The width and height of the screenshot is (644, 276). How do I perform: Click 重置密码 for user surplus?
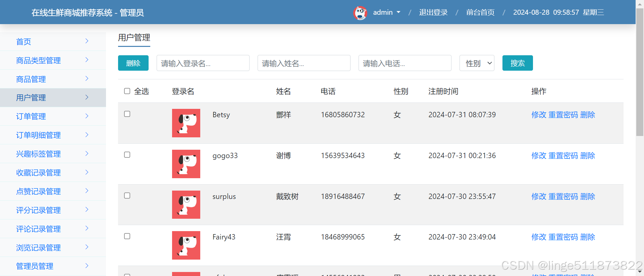click(563, 196)
